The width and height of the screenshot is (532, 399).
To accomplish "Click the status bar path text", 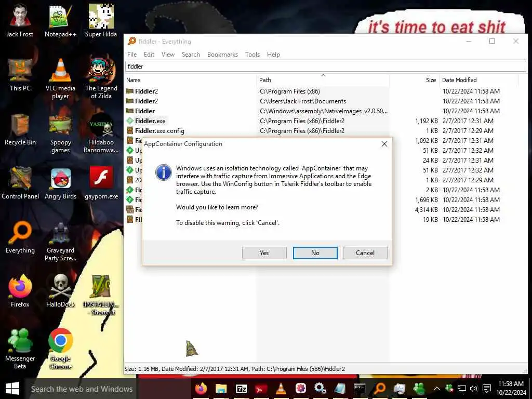I will 234,369.
